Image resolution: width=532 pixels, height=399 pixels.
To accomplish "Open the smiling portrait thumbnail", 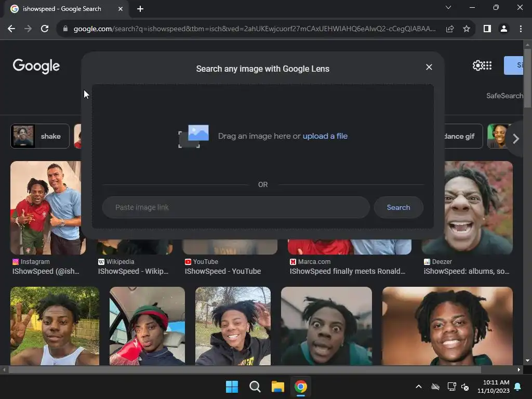I will pos(447,326).
